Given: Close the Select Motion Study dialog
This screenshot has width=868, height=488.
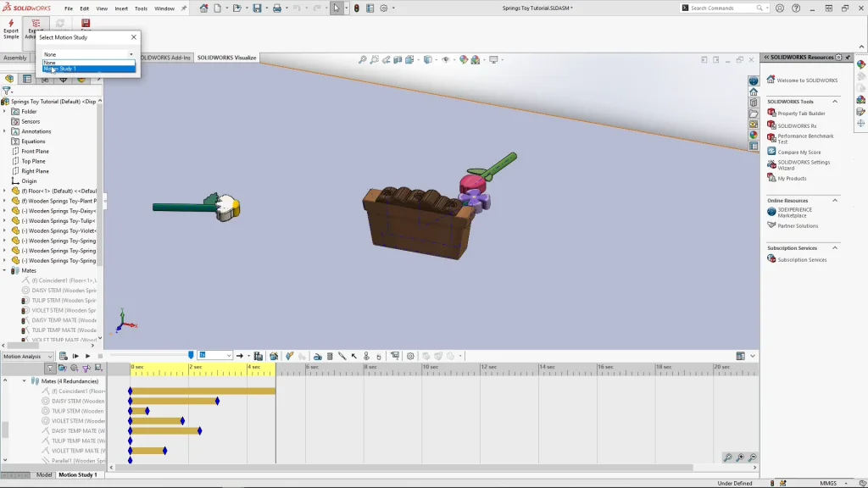Looking at the screenshot, I should 134,37.
